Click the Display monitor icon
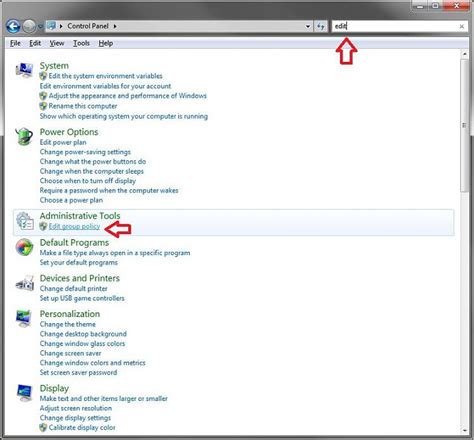The height and width of the screenshot is (440, 474). click(x=24, y=393)
